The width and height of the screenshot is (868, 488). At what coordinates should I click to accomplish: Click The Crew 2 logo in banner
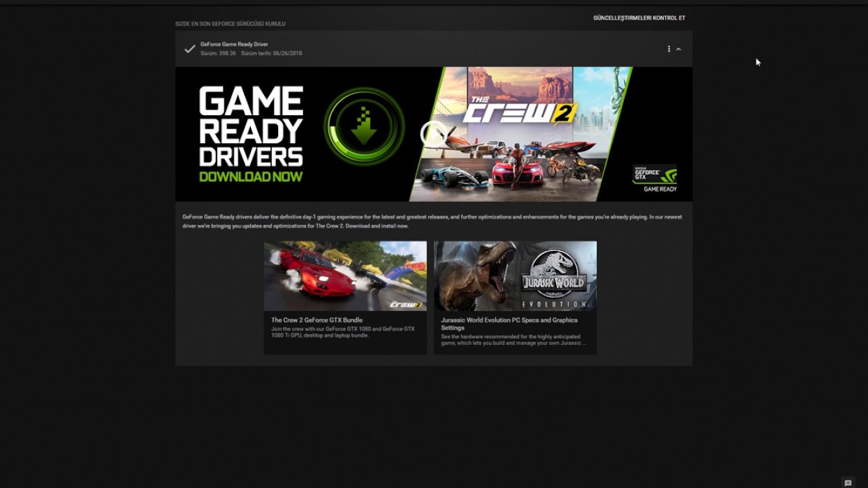pos(520,111)
